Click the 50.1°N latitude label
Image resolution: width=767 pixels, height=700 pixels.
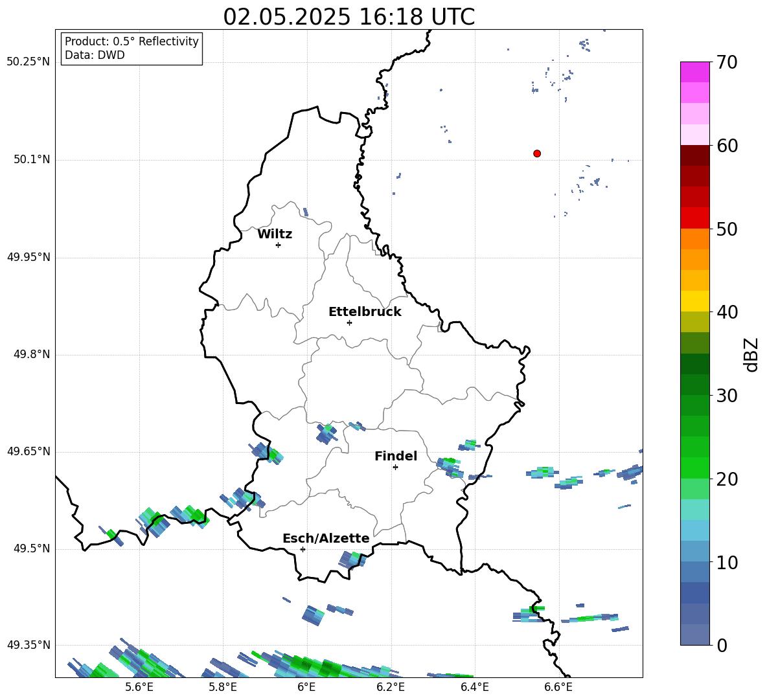tap(32, 160)
